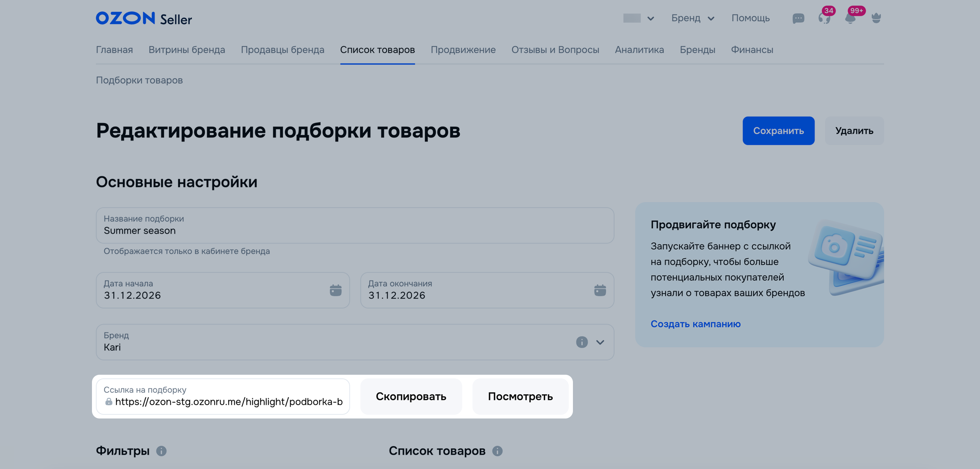Open the chat messages icon
This screenshot has width=980, height=469.
(x=798, y=18)
